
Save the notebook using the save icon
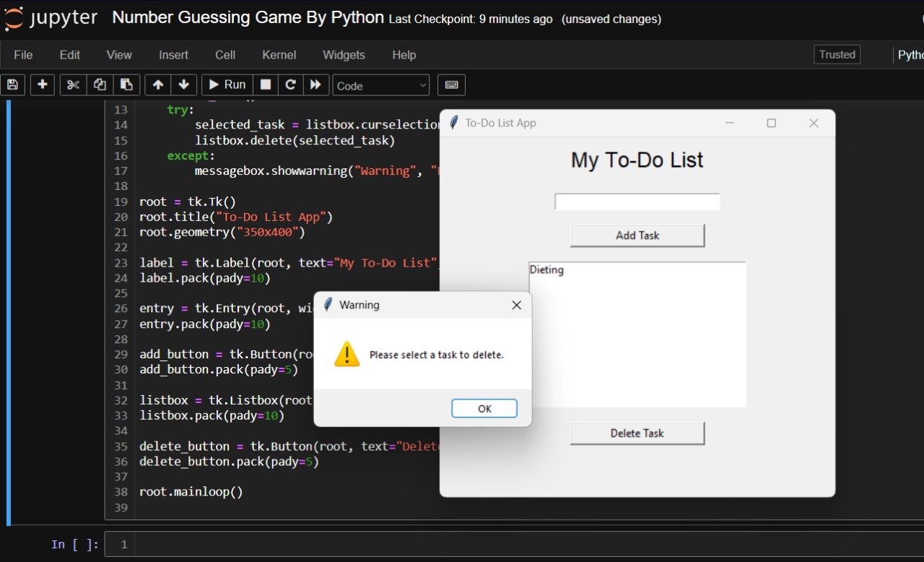click(12, 85)
